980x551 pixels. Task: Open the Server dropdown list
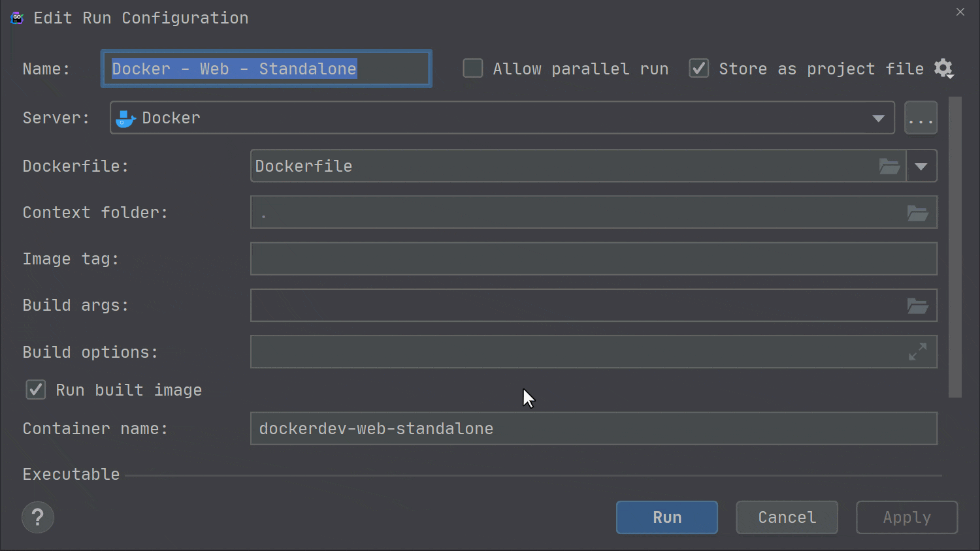879,118
